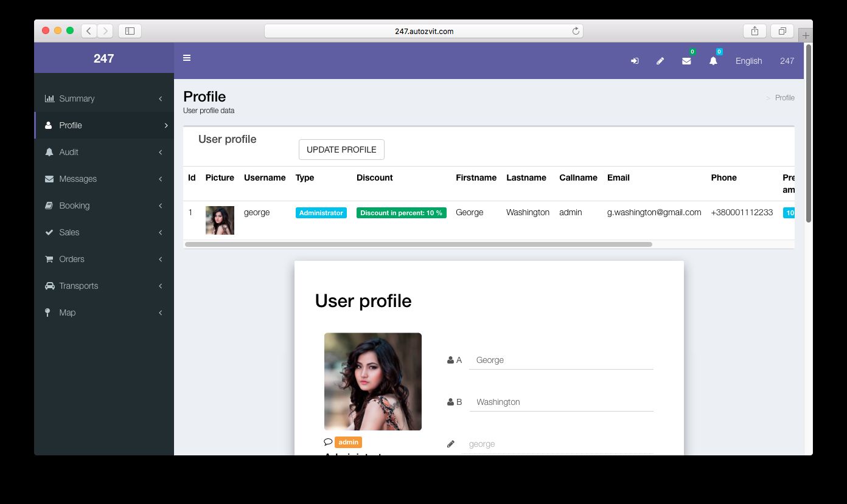Open the Orders sidebar menu item
This screenshot has height=504, width=847.
tap(104, 259)
